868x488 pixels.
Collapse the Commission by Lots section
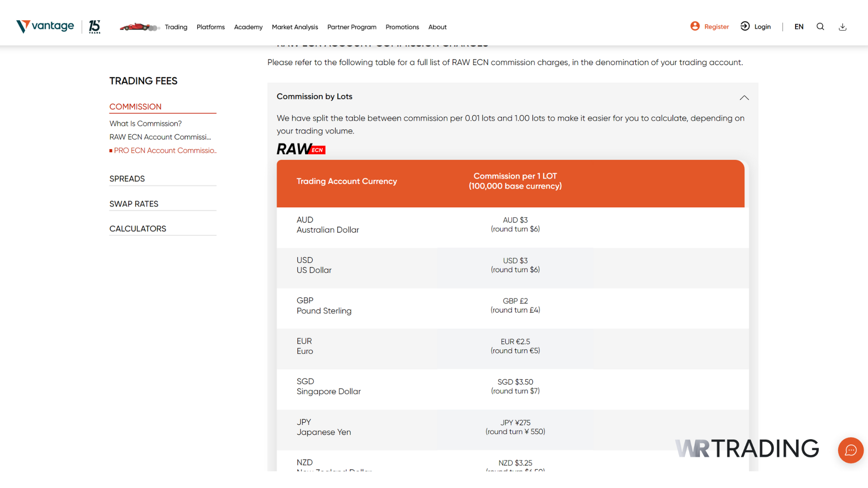744,98
